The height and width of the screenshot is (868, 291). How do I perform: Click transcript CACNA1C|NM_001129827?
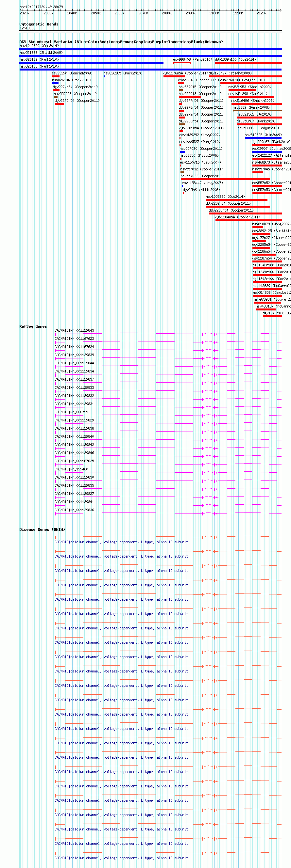[75, 494]
